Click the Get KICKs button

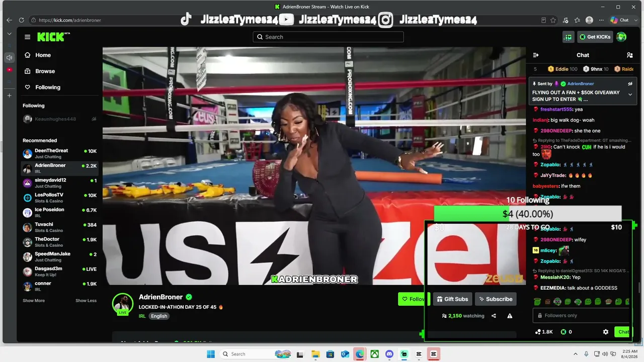pyautogui.click(x=595, y=37)
